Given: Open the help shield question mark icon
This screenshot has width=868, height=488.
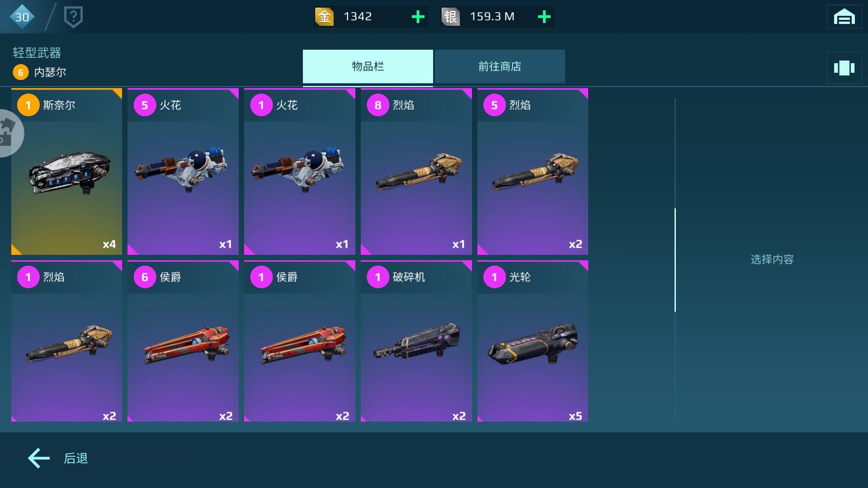Looking at the screenshot, I should [73, 17].
